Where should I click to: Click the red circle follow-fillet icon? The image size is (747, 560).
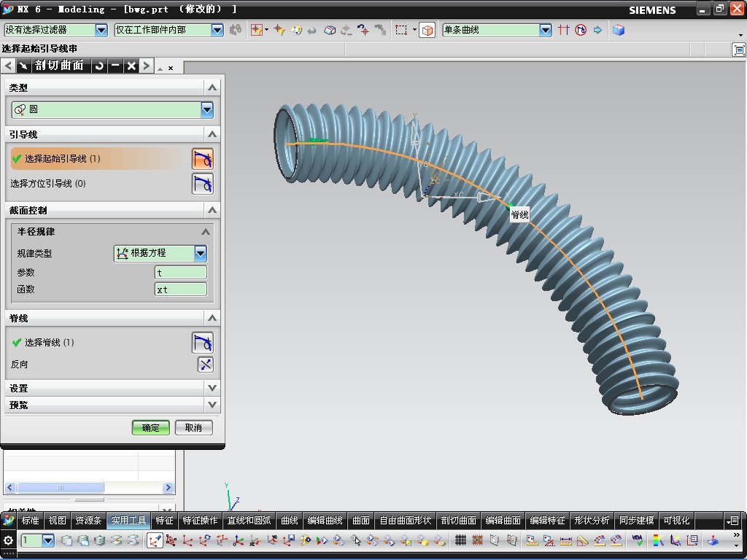(580, 30)
